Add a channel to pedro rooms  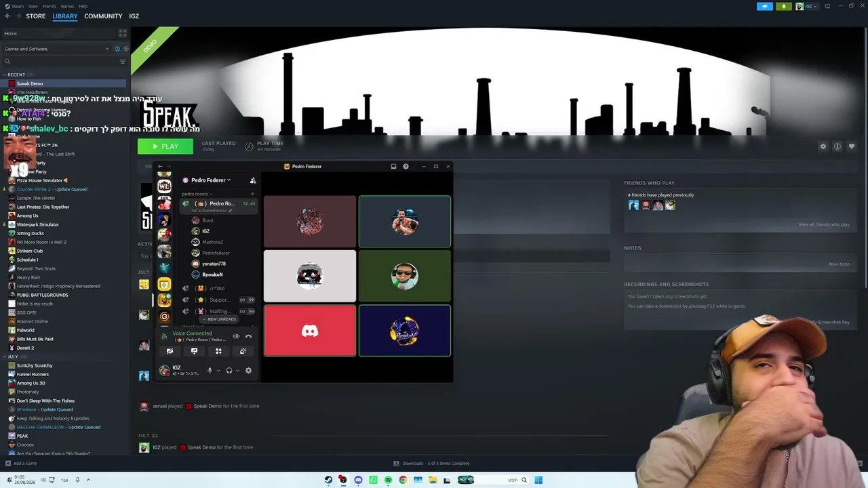253,194
